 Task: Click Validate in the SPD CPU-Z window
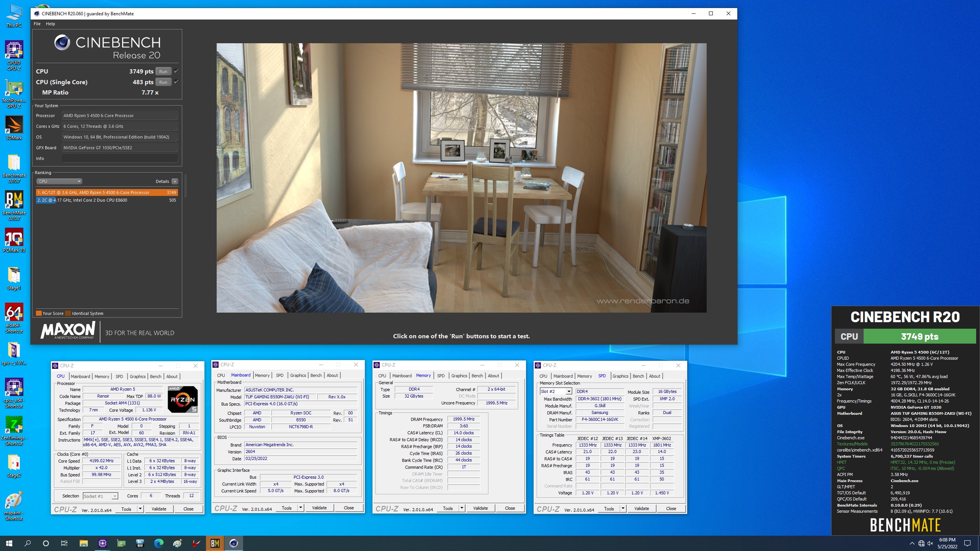tap(642, 509)
